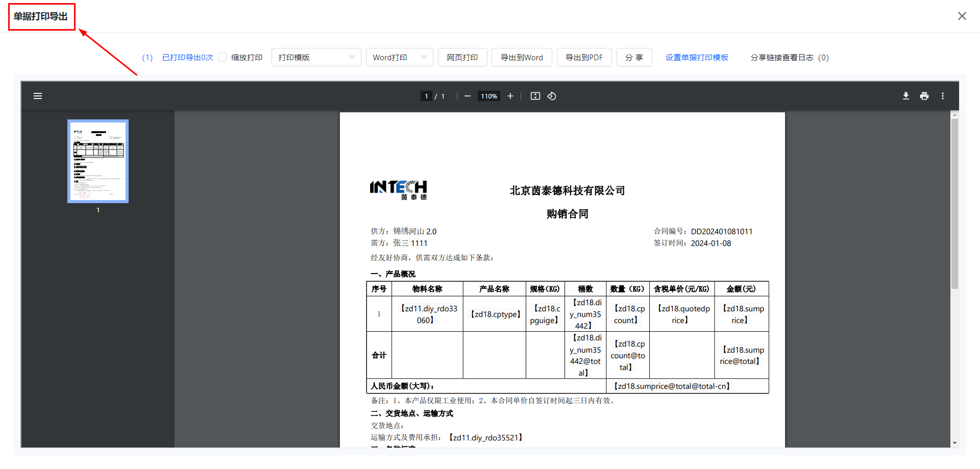Click the 网页打印 button
The height and width of the screenshot is (469, 980).
pos(462,57)
